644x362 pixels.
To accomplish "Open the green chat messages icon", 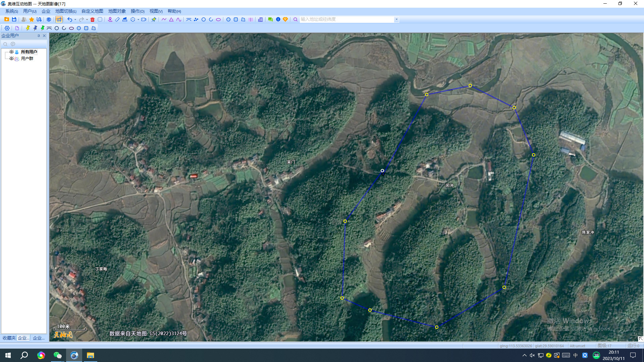I will tap(270, 19).
